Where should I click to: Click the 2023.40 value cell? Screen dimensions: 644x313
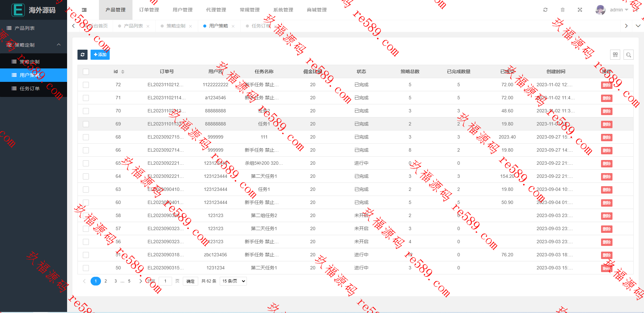click(507, 137)
